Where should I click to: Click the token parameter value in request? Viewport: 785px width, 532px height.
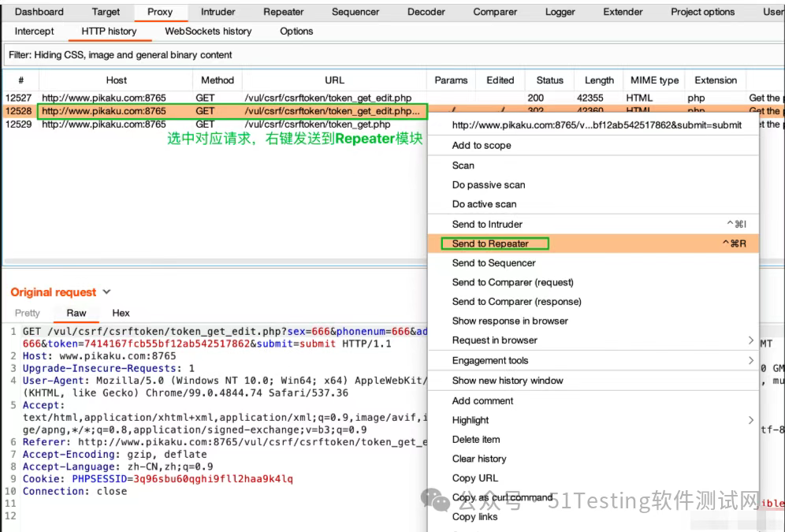(x=167, y=344)
